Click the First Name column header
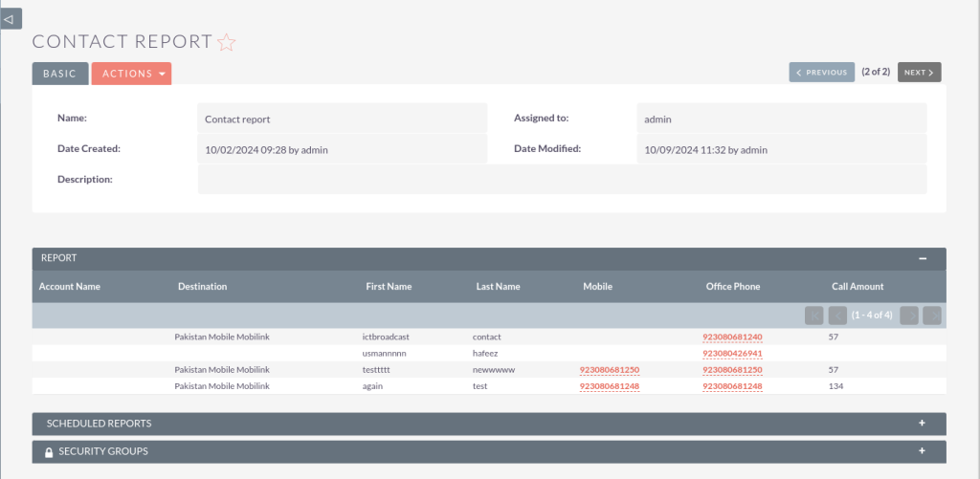The image size is (980, 479). coord(389,287)
